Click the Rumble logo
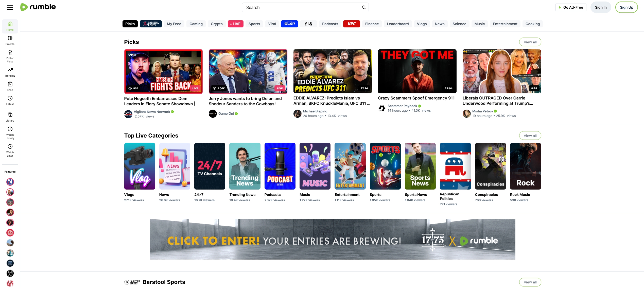 point(38,7)
